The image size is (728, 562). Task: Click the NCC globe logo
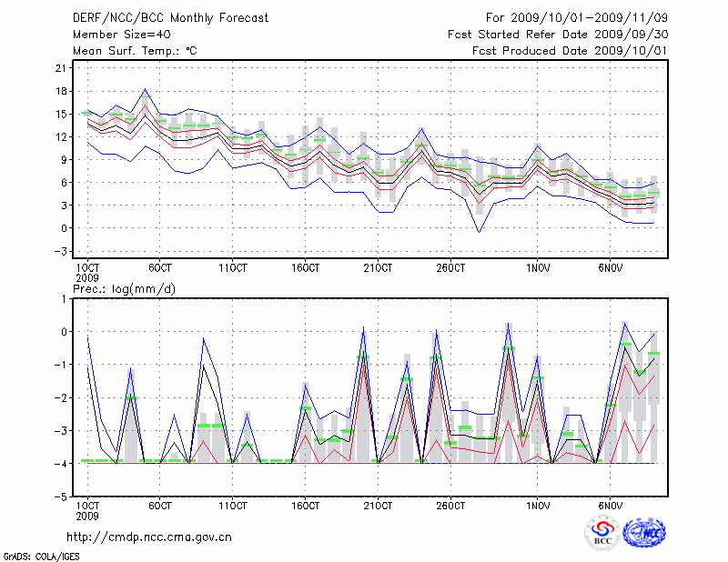643,533
